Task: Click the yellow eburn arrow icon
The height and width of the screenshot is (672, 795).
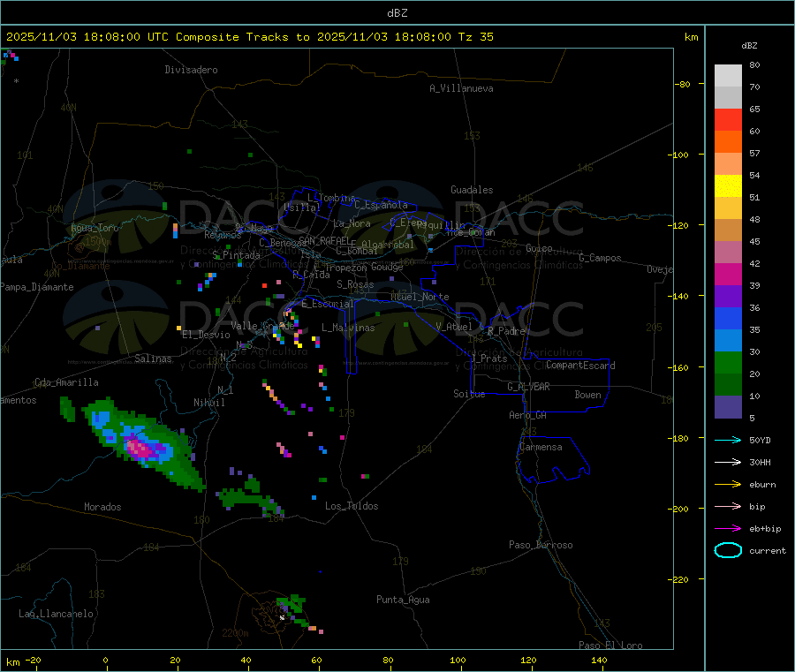Action: [728, 484]
